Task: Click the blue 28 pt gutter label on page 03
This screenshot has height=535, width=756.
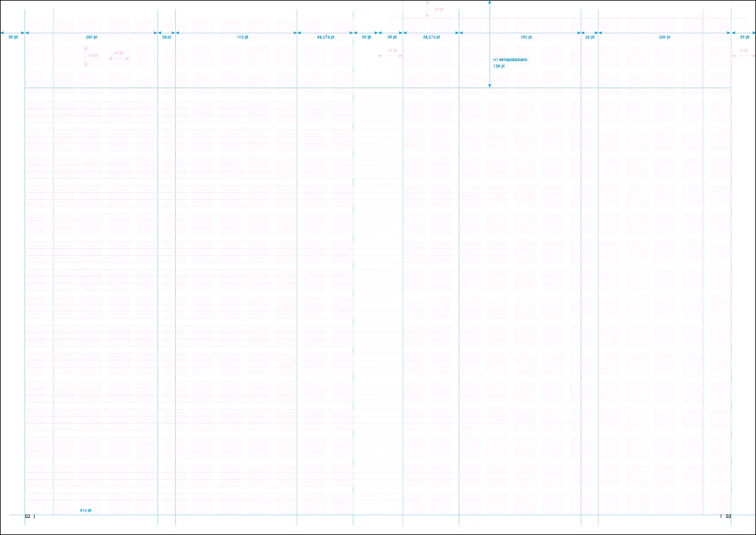Action: (590, 38)
